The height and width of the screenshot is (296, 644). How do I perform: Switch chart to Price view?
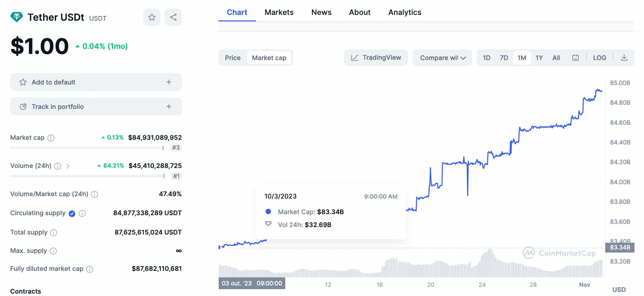(x=233, y=58)
